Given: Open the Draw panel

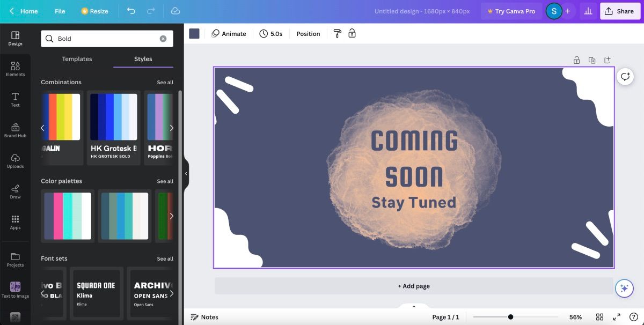Looking at the screenshot, I should (15, 191).
